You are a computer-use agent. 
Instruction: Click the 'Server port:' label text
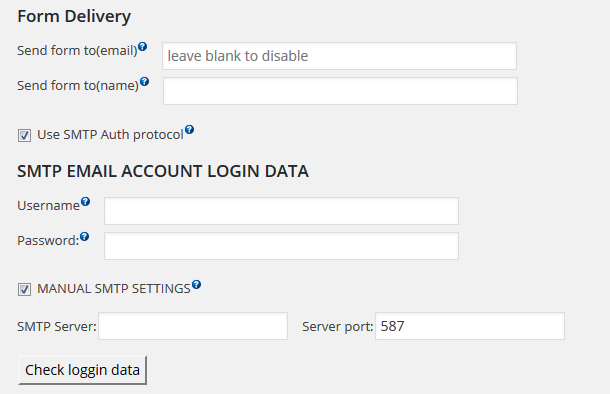click(x=338, y=326)
